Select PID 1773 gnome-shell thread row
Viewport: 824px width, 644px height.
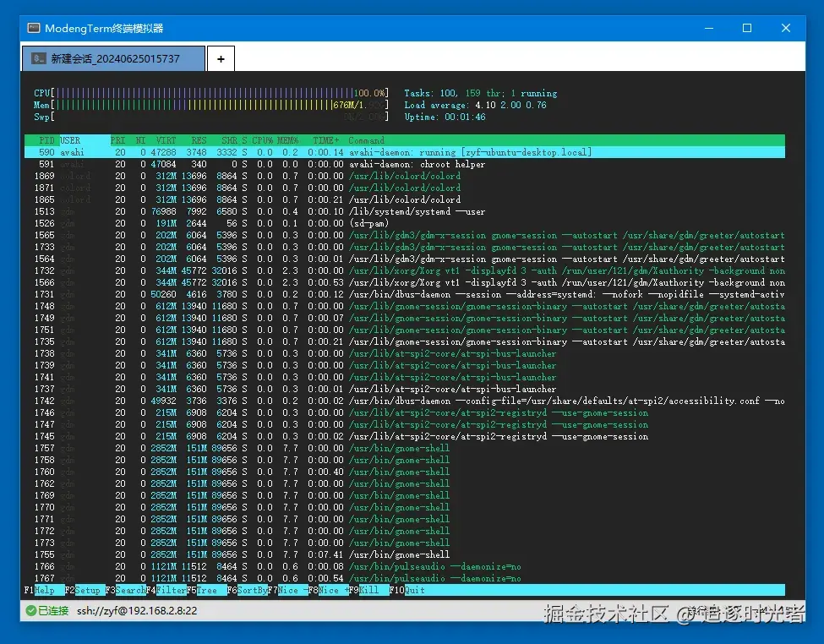[x=405, y=543]
